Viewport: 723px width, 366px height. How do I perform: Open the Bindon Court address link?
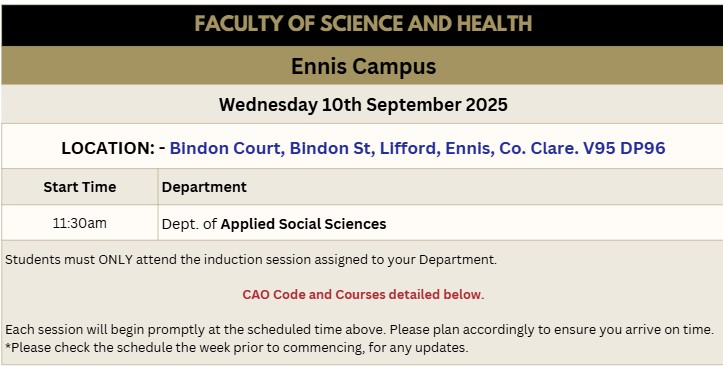tap(417, 148)
